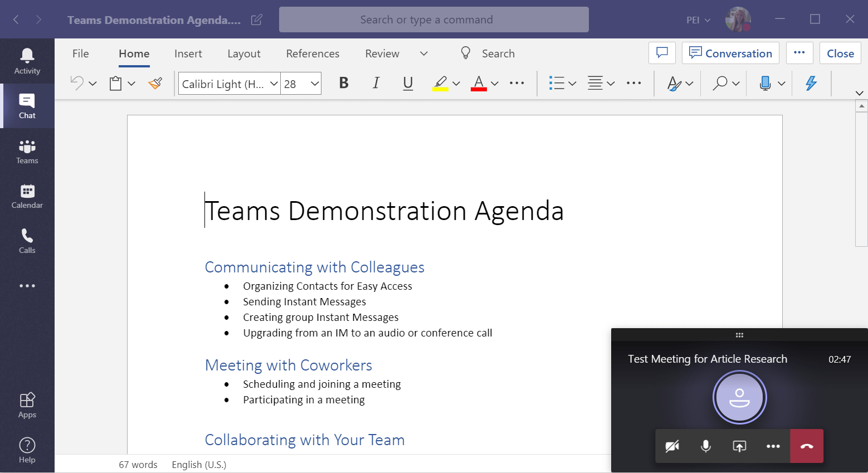Viewport: 868px width, 473px height.
Task: Mute the microphone in the meeting controls
Action: [705, 446]
